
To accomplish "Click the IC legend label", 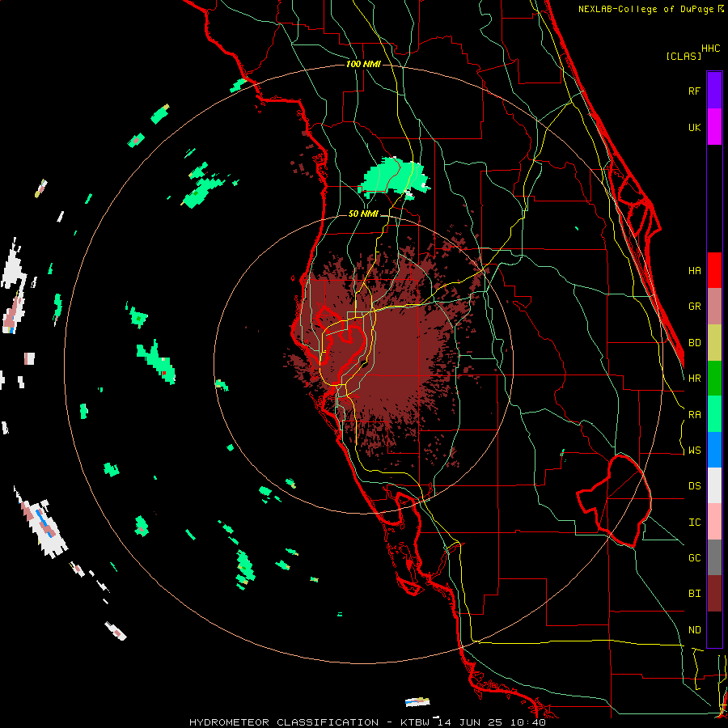I will coord(694,523).
